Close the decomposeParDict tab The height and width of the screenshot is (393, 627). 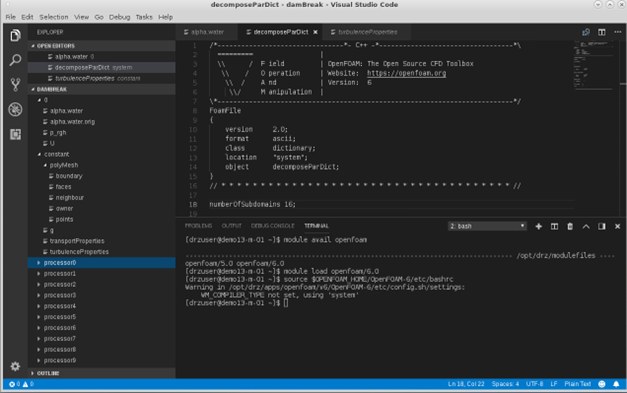pos(315,32)
